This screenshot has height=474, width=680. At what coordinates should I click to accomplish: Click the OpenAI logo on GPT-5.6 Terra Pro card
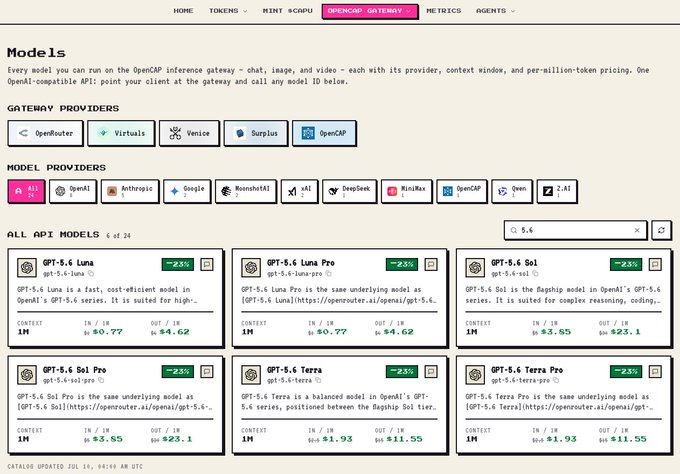tap(475, 375)
